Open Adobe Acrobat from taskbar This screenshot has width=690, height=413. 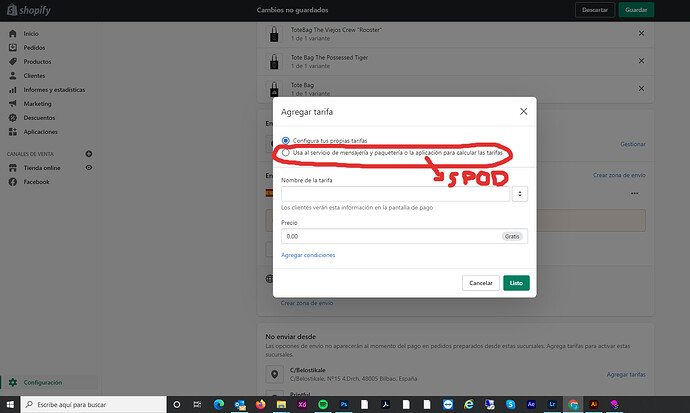tap(385, 404)
